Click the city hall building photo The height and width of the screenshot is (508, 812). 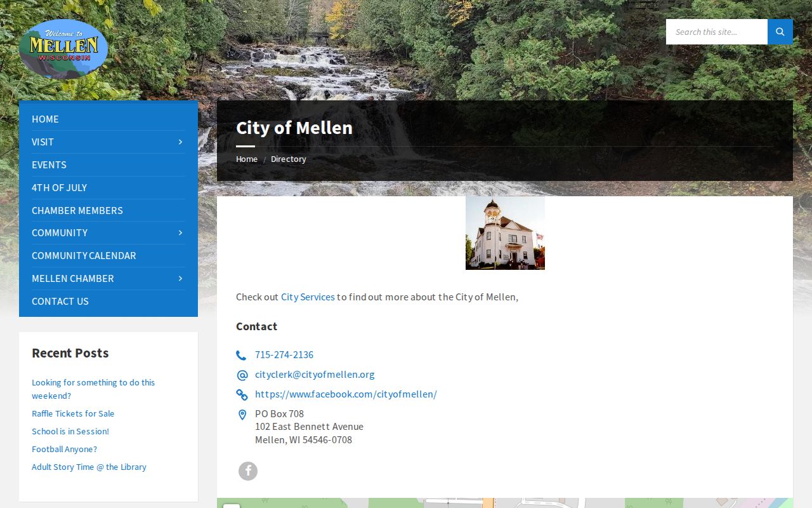point(505,233)
